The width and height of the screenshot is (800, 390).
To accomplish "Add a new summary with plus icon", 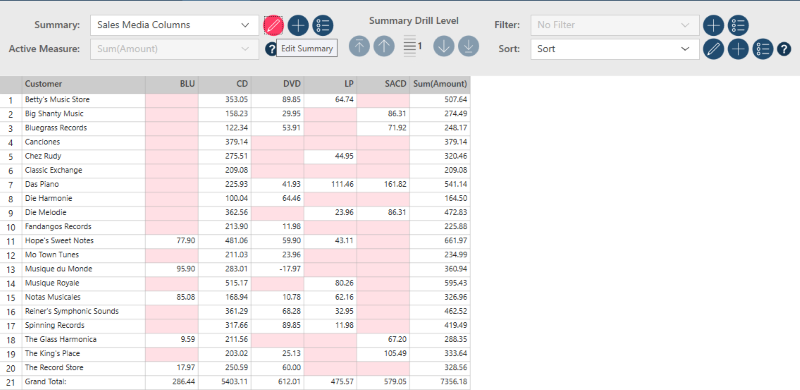I will click(x=298, y=25).
